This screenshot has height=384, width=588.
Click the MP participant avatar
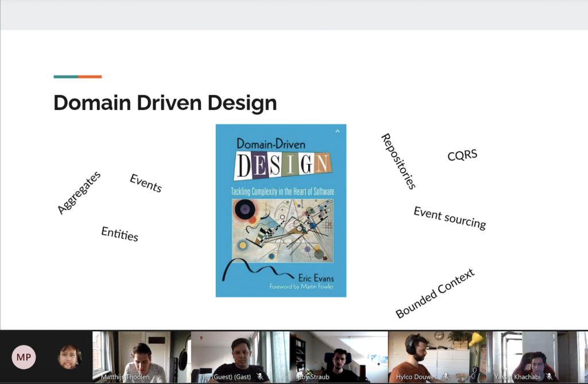tap(24, 357)
